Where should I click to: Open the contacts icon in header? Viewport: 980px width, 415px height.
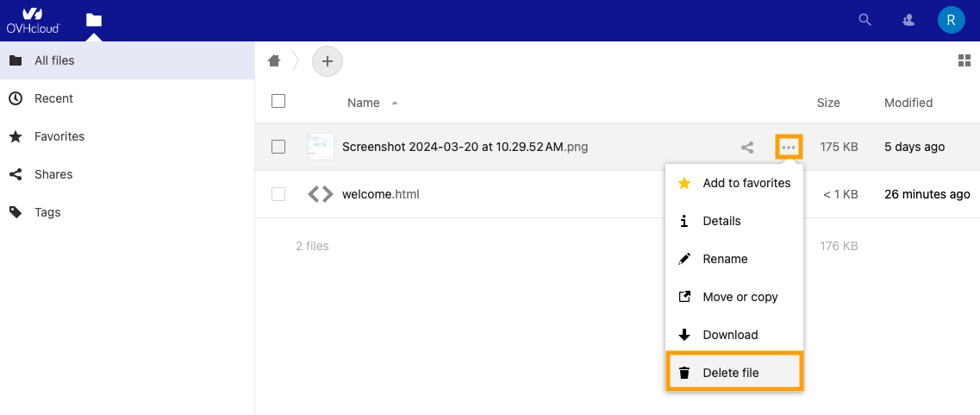pyautogui.click(x=908, y=20)
